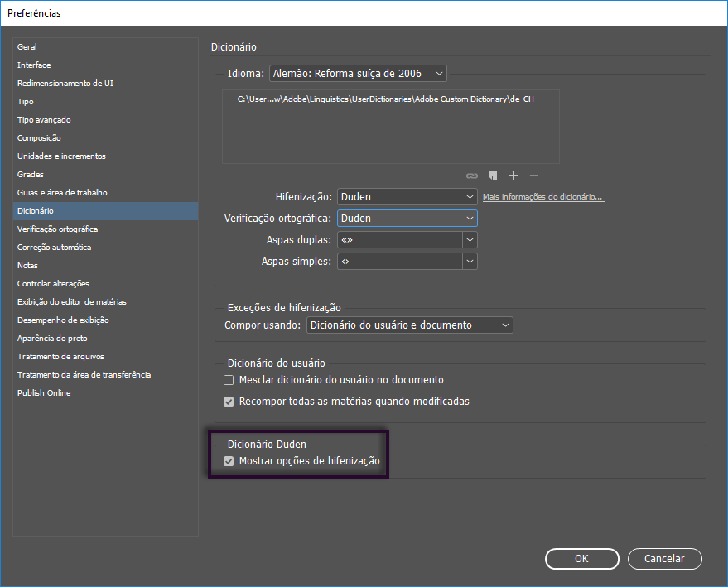The image size is (728, 587).
Task: Click the New user dictionary icon
Action: tap(492, 176)
